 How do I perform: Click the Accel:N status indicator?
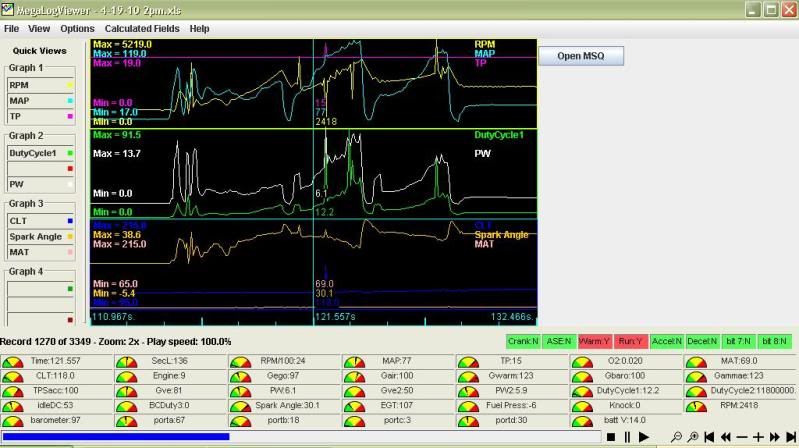click(x=667, y=341)
